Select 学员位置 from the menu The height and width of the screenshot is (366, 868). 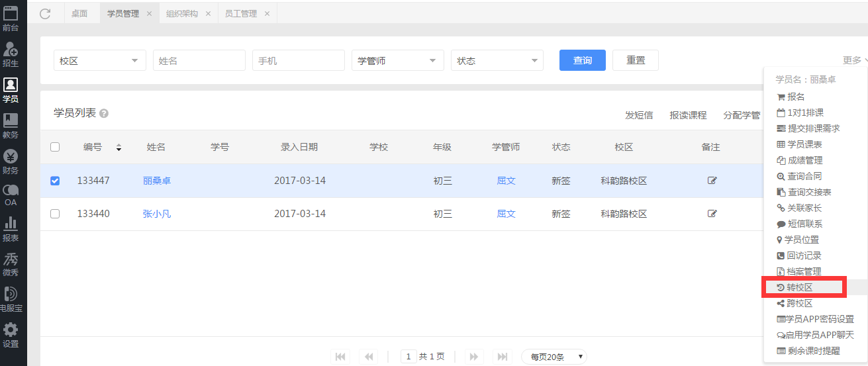tap(798, 240)
